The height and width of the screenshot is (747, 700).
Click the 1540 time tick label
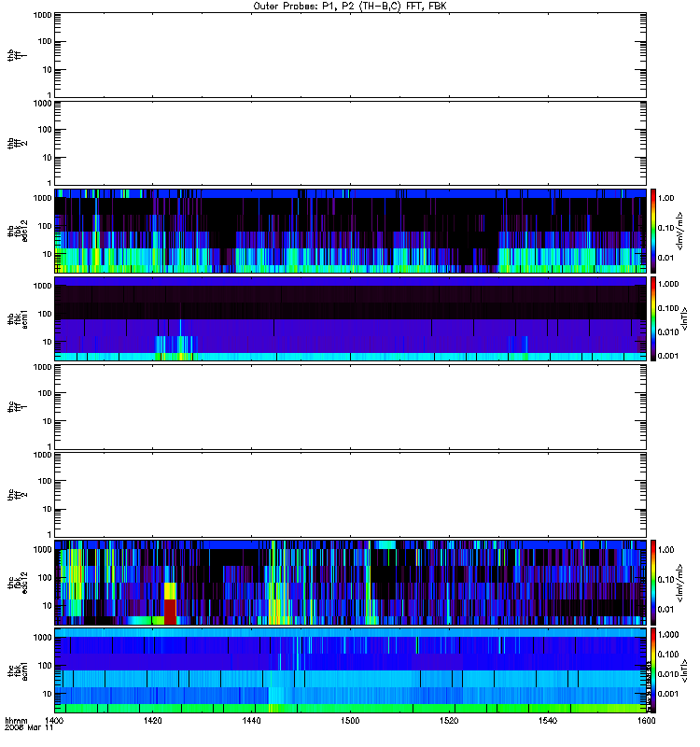pyautogui.click(x=548, y=720)
